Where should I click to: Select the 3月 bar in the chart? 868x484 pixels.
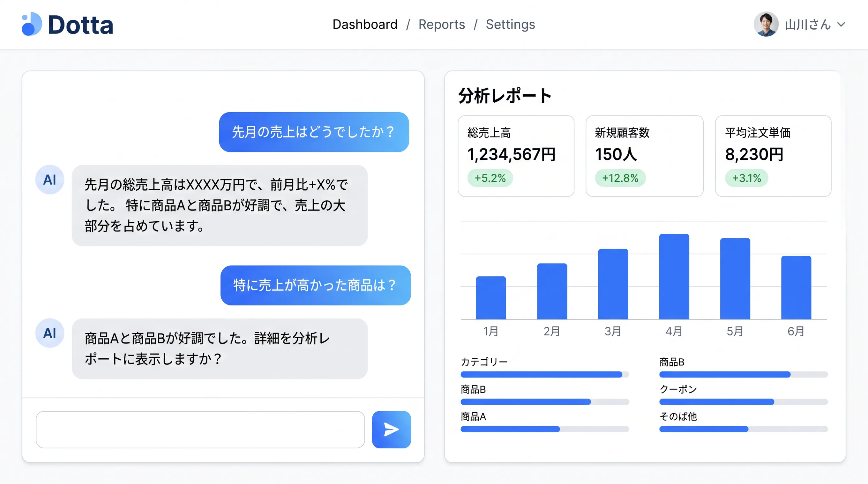(x=613, y=284)
